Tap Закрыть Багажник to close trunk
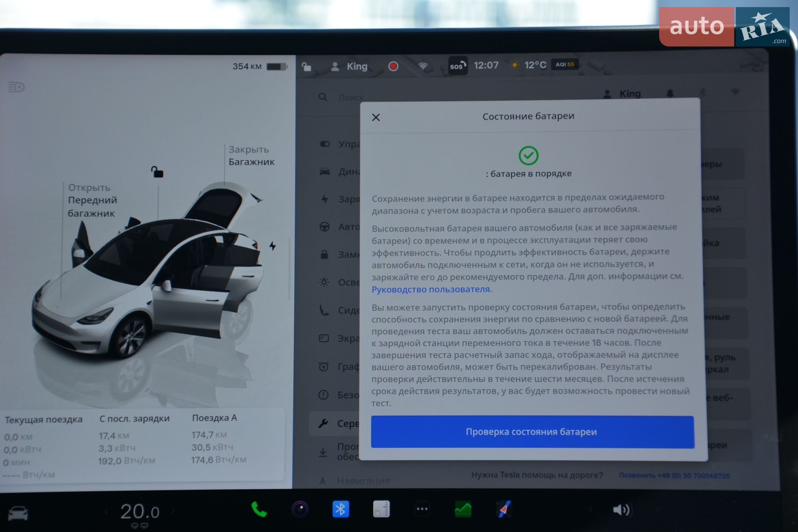The width and height of the screenshot is (798, 532). (251, 156)
